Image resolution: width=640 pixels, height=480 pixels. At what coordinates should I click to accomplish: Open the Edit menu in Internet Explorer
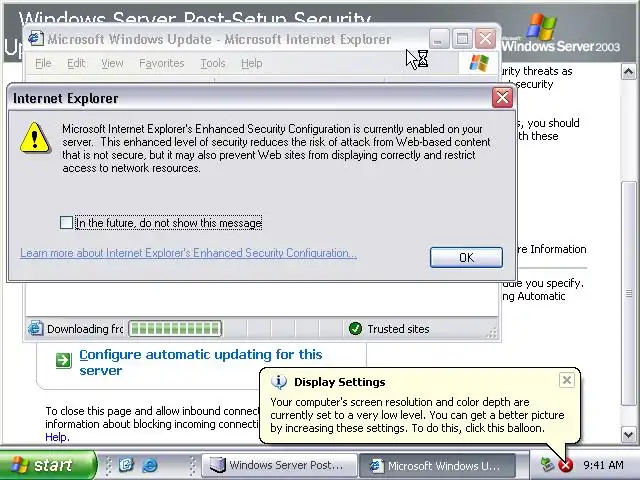click(76, 63)
